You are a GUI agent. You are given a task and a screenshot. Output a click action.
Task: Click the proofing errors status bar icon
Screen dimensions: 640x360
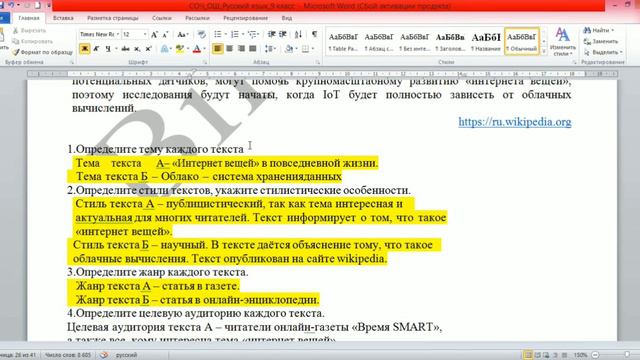(104, 355)
